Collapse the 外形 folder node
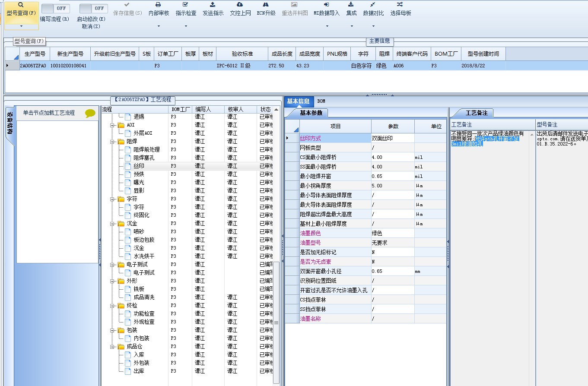Image resolution: width=588 pixels, height=386 pixels. tap(112, 281)
